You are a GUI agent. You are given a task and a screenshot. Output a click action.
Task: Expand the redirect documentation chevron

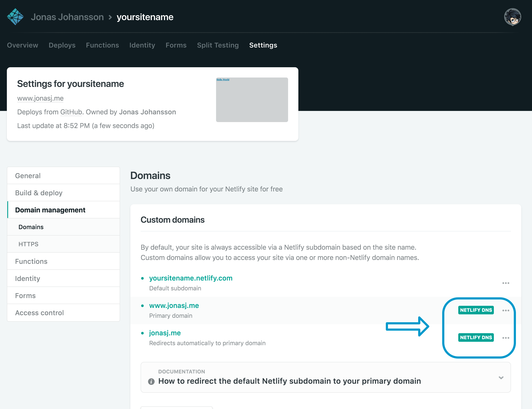coord(501,378)
